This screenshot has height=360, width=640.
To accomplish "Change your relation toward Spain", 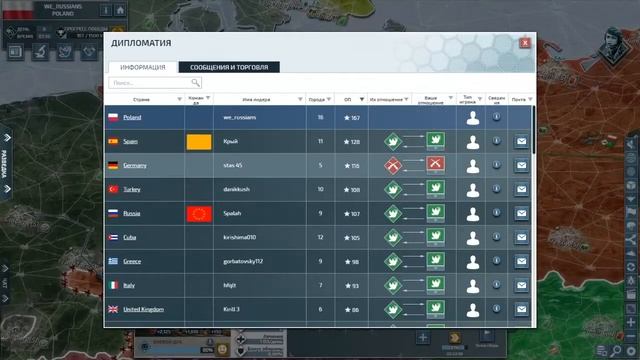I will (436, 141).
